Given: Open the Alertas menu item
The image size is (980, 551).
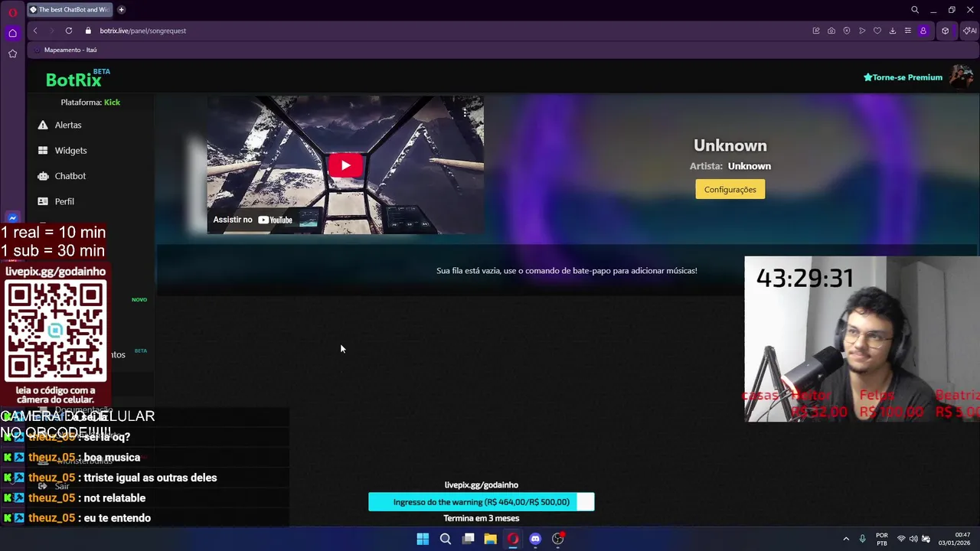Looking at the screenshot, I should point(68,125).
